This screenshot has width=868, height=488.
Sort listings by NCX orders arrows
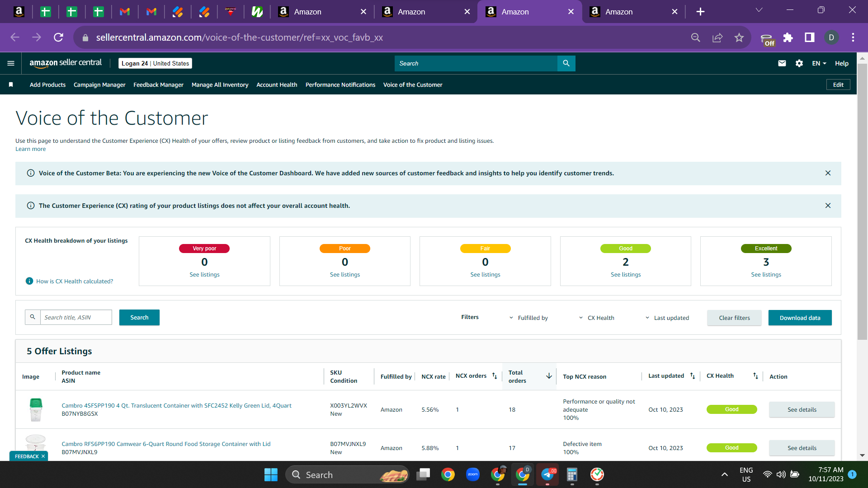click(495, 376)
